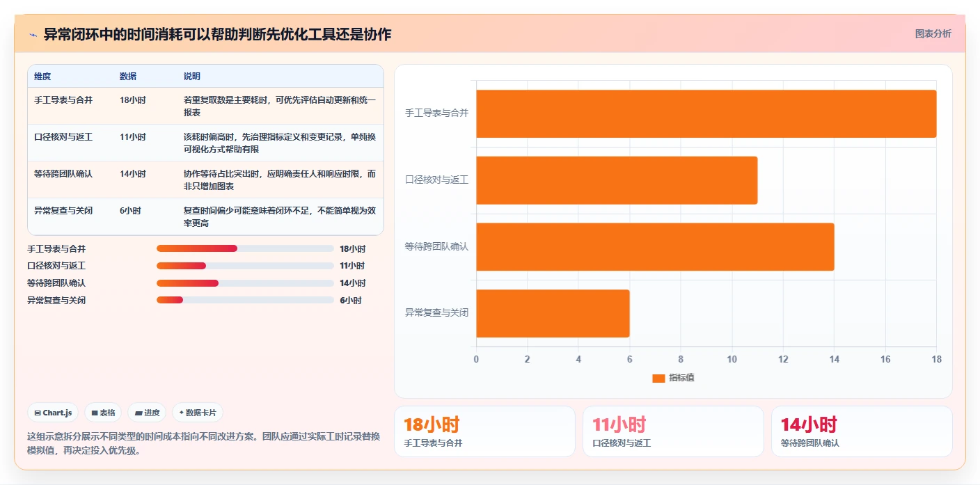Click the 口径核对与返工 chart bar

(x=617, y=180)
